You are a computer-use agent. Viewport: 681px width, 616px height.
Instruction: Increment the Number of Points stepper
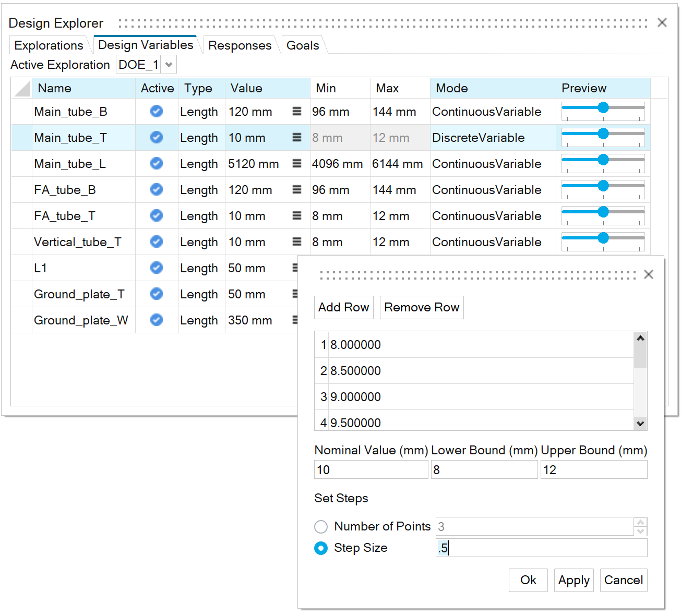(640, 522)
